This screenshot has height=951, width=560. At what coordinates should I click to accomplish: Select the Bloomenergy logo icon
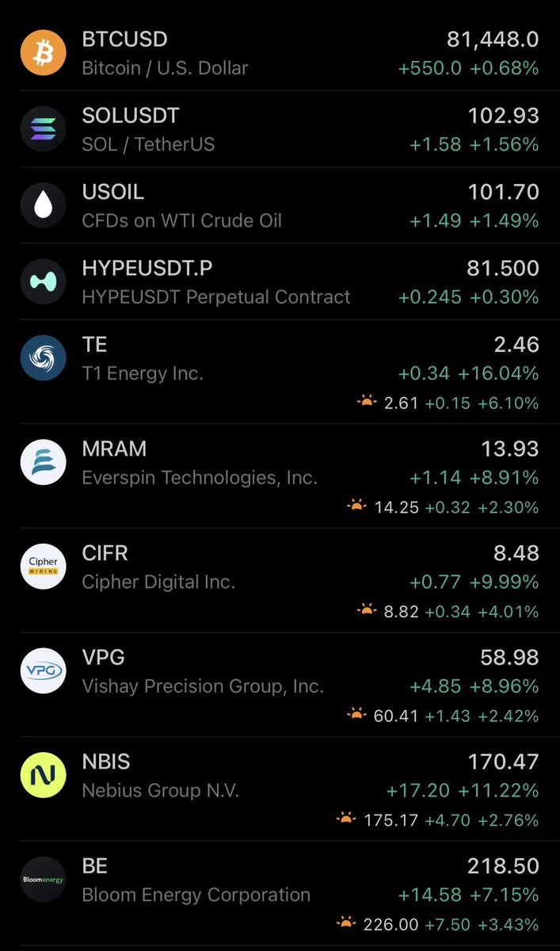[x=43, y=880]
